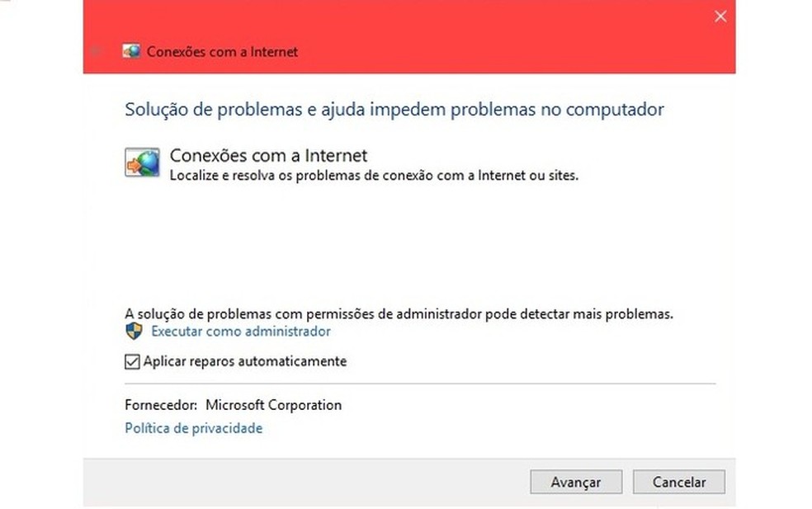Advance the troubleshooter with the Avançar button

tap(576, 482)
